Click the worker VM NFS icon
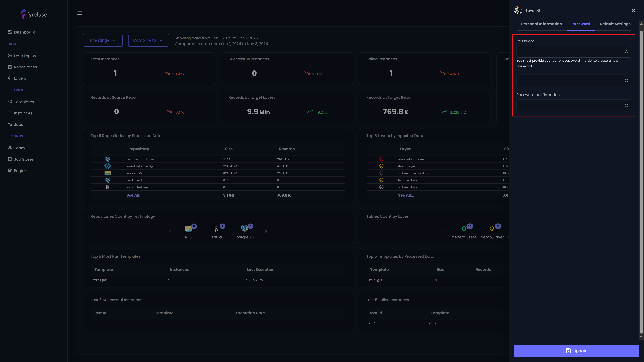Image resolution: width=644 pixels, height=362 pixels. 108,173
